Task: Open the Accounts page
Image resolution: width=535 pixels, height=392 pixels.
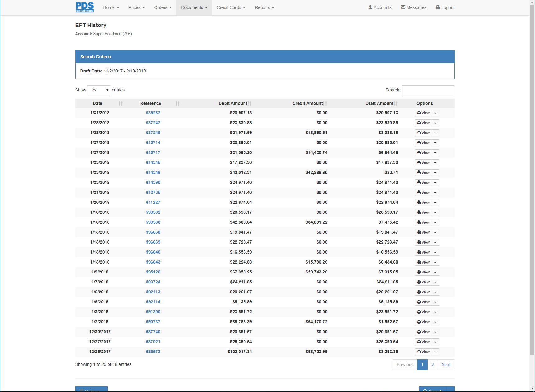Action: coord(379,7)
